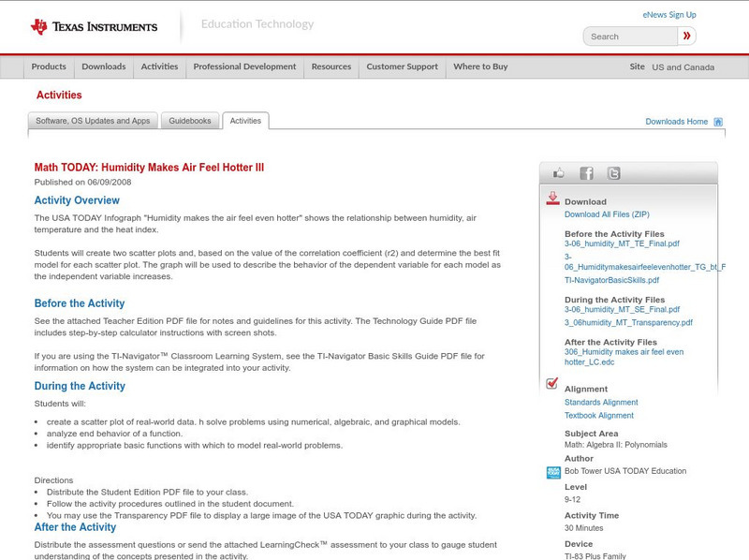This screenshot has height=560, width=749.
Task: Click the 'analyze end behavior of a function' bullet
Action: [x=114, y=434]
